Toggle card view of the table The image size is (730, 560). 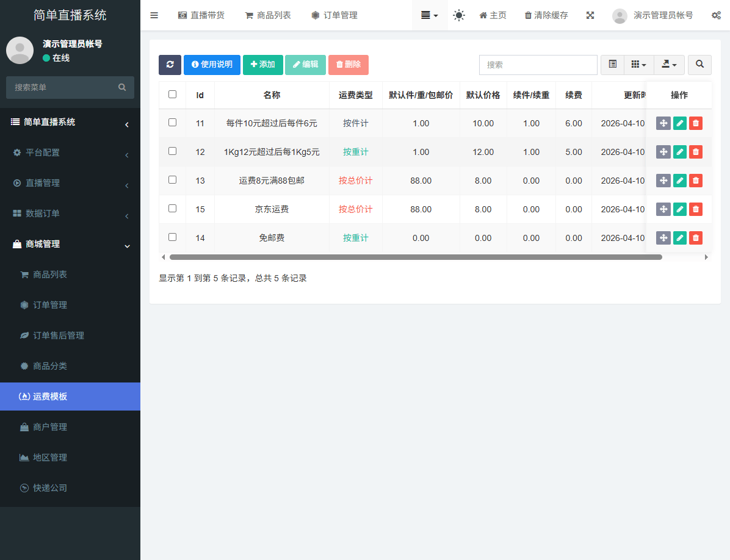click(613, 65)
